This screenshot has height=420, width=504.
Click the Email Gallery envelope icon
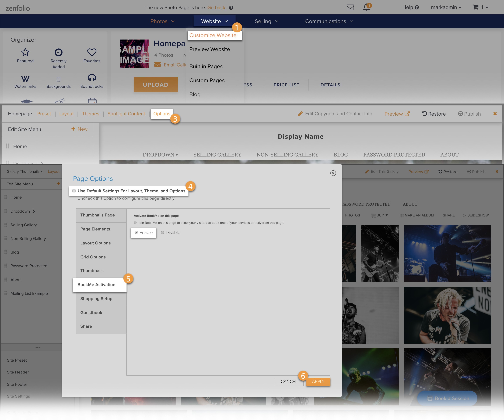pos(157,65)
